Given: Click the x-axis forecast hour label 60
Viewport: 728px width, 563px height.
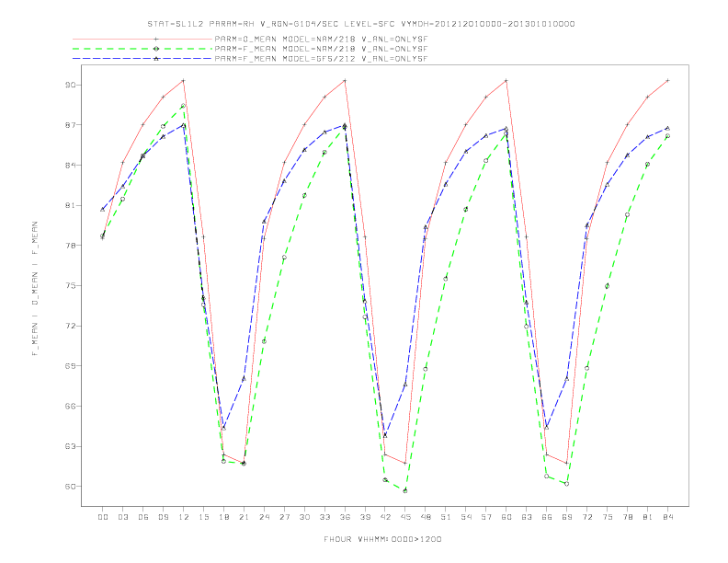Looking at the screenshot, I should pyautogui.click(x=506, y=517).
